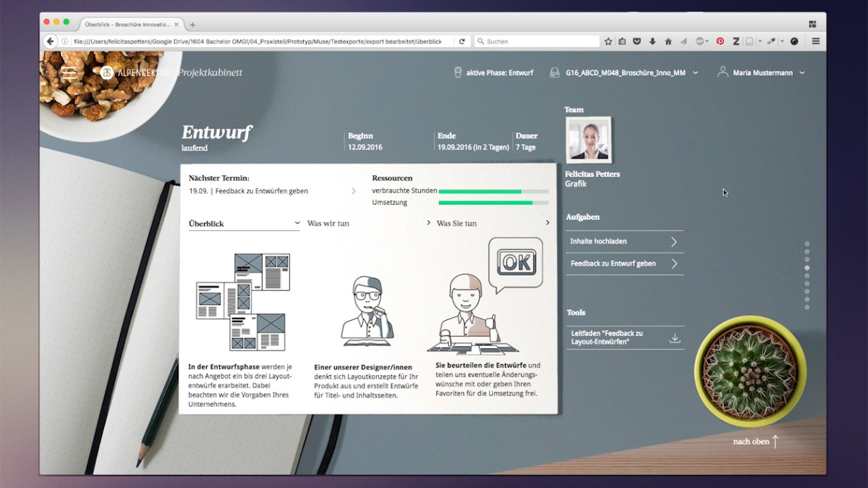Jump to the last section dot
Screen dimensions: 868x488
[x=807, y=307]
